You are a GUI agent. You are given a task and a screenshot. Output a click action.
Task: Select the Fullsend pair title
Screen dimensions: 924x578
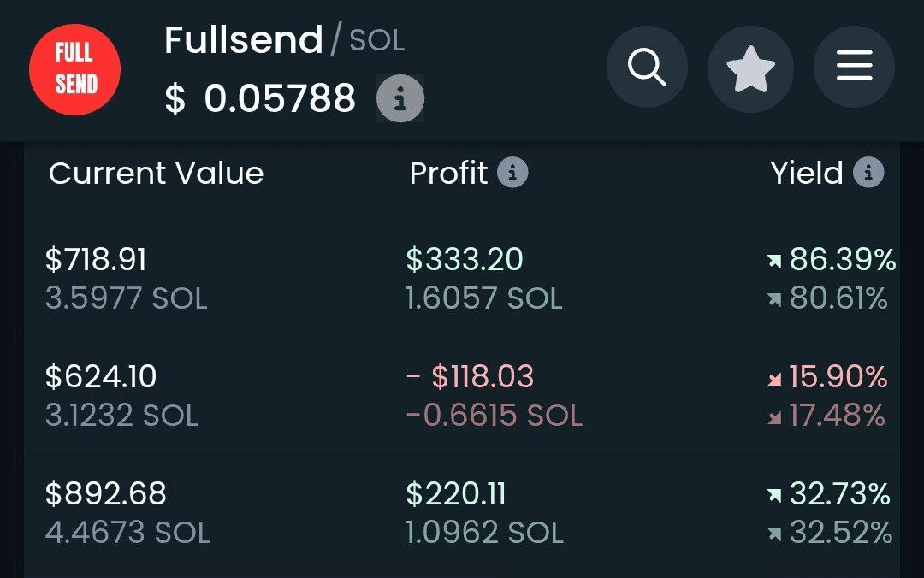[243, 40]
